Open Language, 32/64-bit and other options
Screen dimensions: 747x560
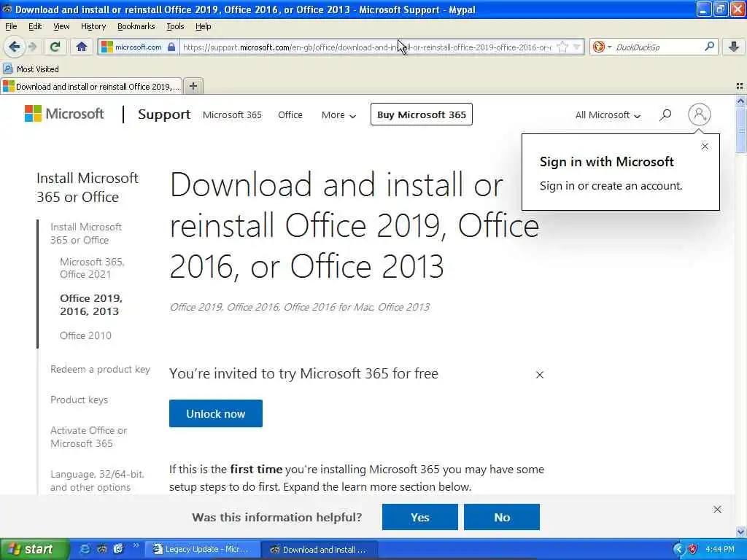click(97, 481)
